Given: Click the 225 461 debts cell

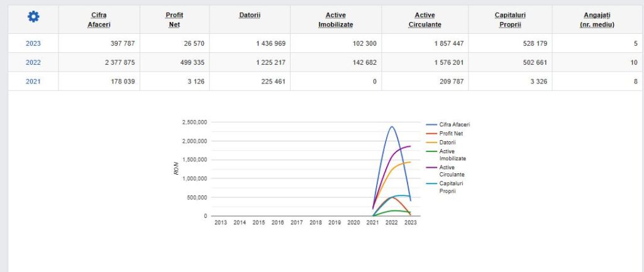Looking at the screenshot, I should (x=250, y=81).
